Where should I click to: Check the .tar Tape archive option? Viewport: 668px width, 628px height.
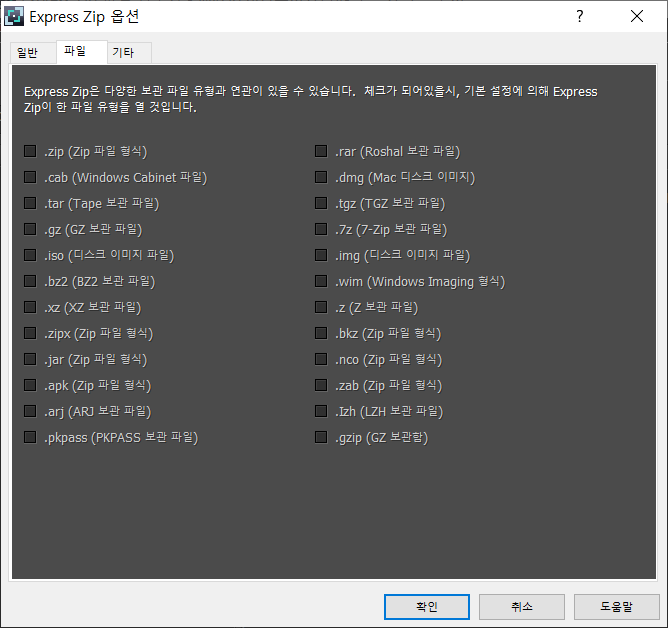[30, 203]
